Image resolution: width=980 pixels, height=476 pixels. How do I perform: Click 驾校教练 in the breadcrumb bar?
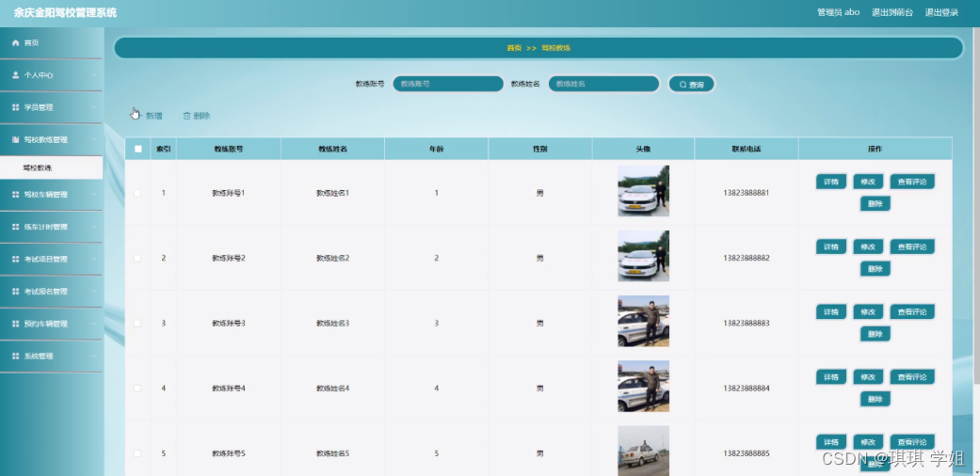click(556, 48)
